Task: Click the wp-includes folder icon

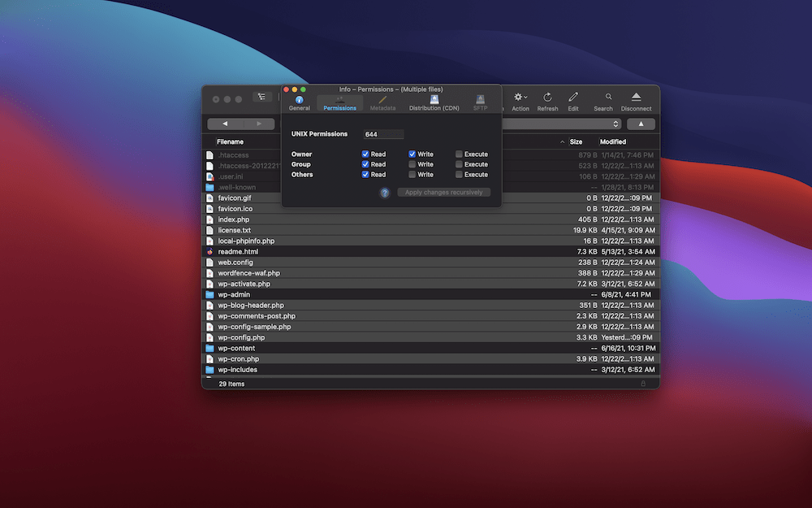Action: click(209, 370)
